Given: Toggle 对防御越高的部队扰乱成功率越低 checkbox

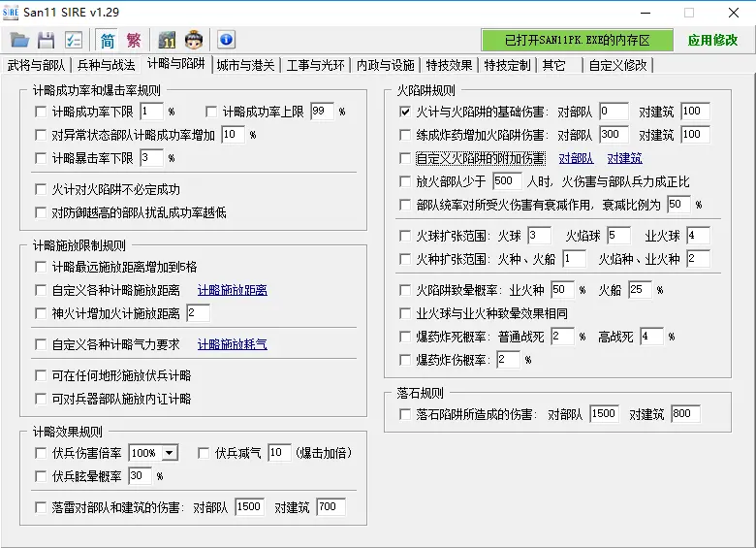Looking at the screenshot, I should 41,212.
